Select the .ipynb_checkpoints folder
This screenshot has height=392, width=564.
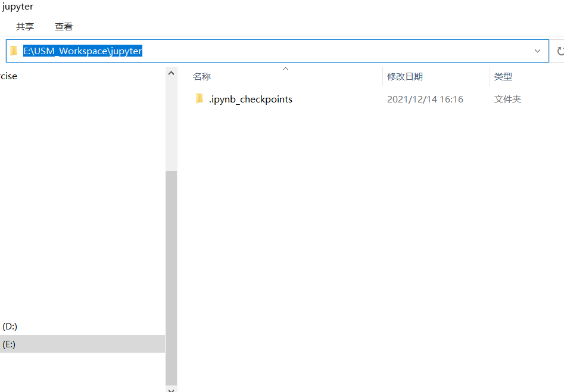[250, 99]
